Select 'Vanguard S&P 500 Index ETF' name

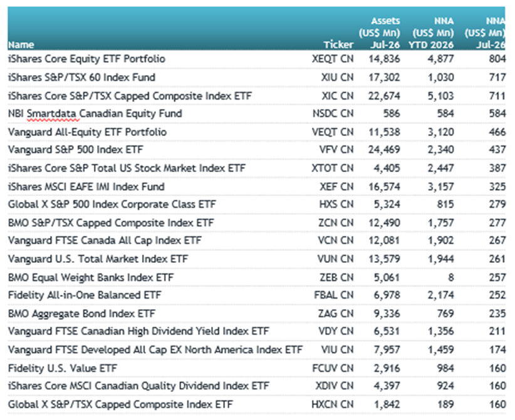click(76, 150)
